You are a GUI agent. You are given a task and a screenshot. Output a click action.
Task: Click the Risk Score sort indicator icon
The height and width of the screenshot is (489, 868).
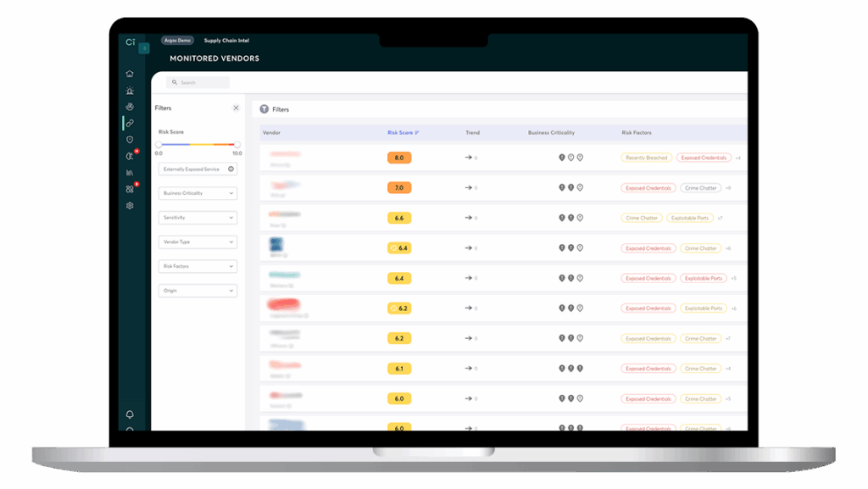(417, 133)
